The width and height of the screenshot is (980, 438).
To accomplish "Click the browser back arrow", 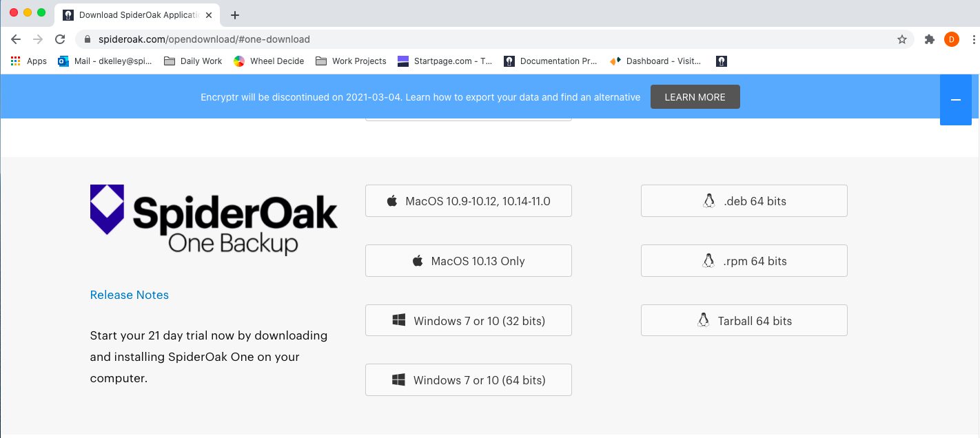I will click(16, 39).
